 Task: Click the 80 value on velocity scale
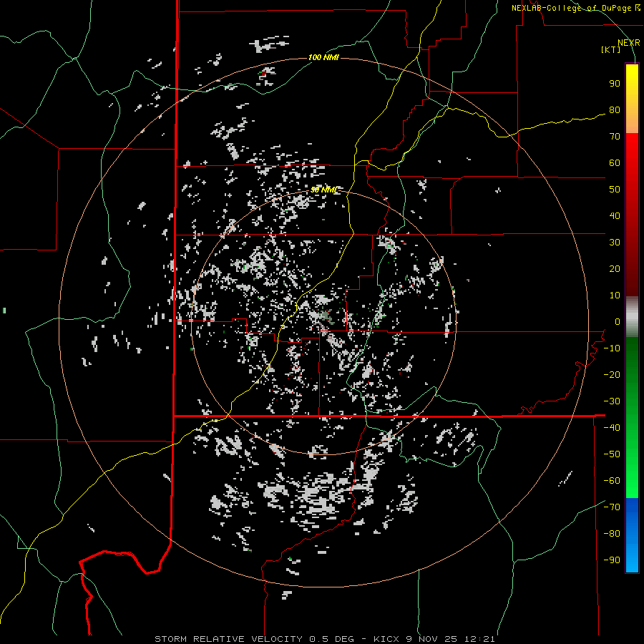click(x=615, y=110)
